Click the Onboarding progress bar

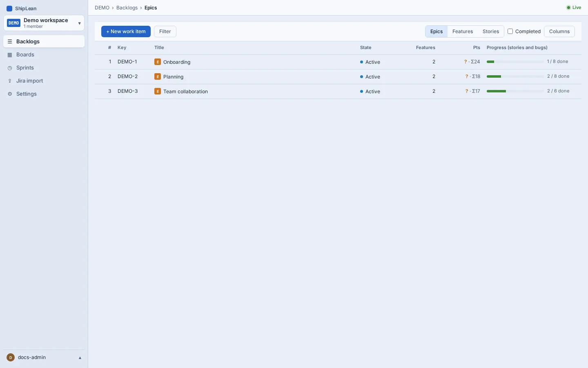pos(515,62)
